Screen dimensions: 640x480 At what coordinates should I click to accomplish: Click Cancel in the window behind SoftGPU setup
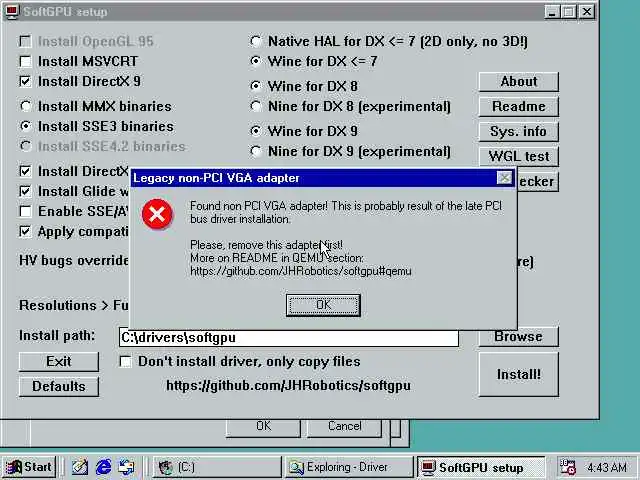(344, 427)
